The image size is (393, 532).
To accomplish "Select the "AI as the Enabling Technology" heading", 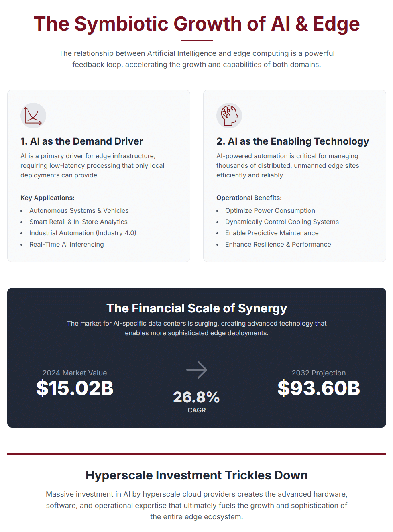I will point(292,141).
